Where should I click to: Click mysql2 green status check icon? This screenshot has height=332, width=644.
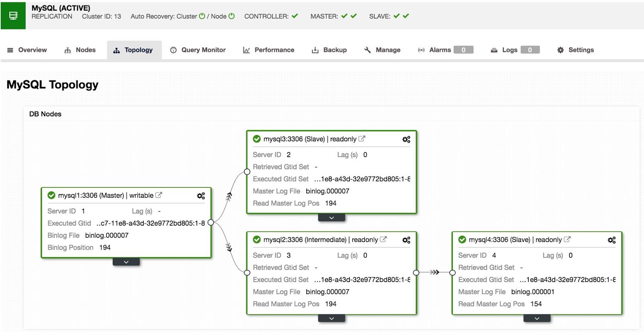[x=257, y=240]
